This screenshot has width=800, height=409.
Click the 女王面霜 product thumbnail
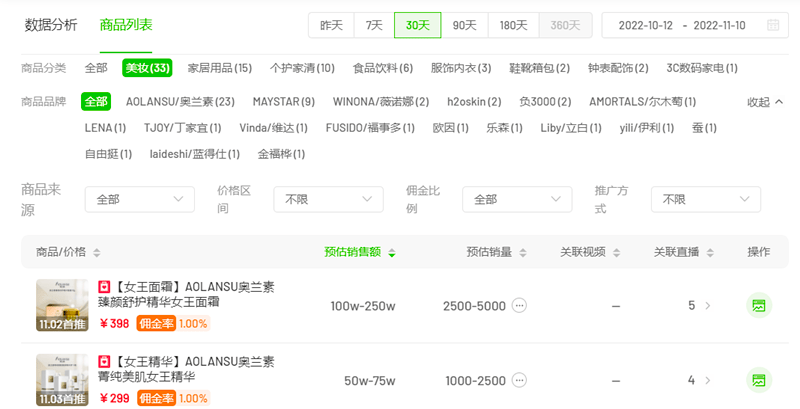coord(62,306)
